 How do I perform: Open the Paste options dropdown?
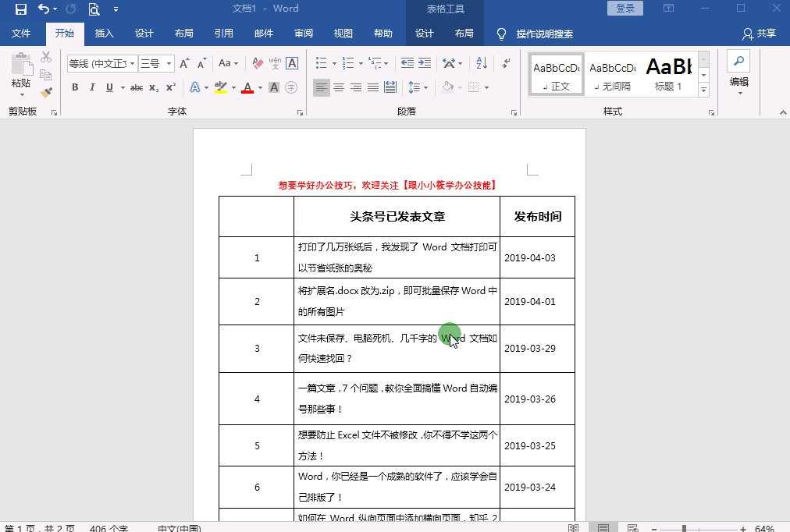[x=22, y=94]
